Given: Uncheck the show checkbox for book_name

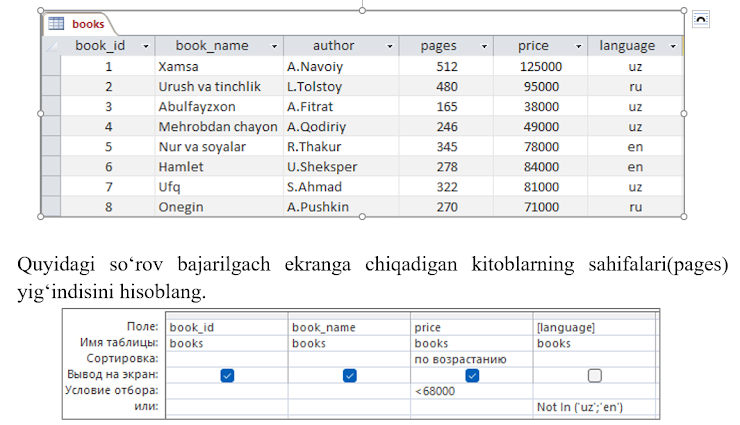Looking at the screenshot, I should pos(349,375).
